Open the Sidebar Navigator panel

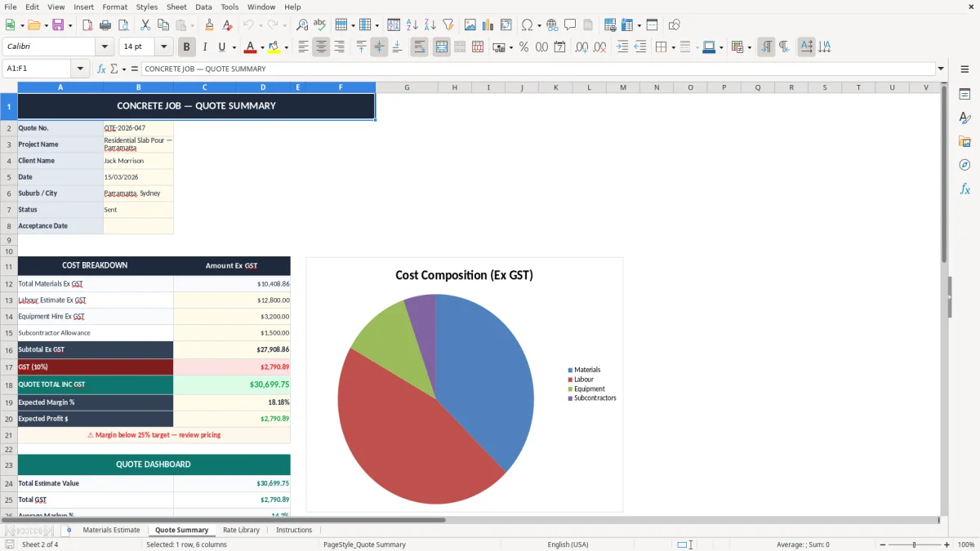964,165
